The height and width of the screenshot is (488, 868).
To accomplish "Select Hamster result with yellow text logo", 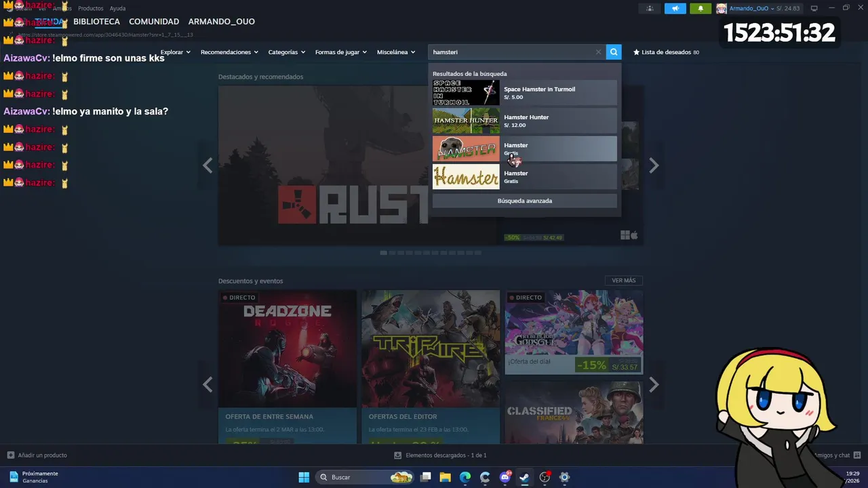I will pos(525,177).
